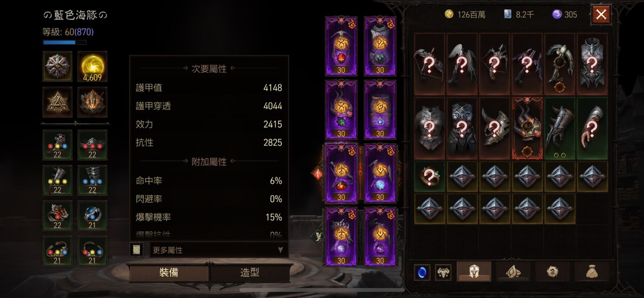Close the inventory with the X button
This screenshot has width=644, height=298.
pyautogui.click(x=601, y=15)
